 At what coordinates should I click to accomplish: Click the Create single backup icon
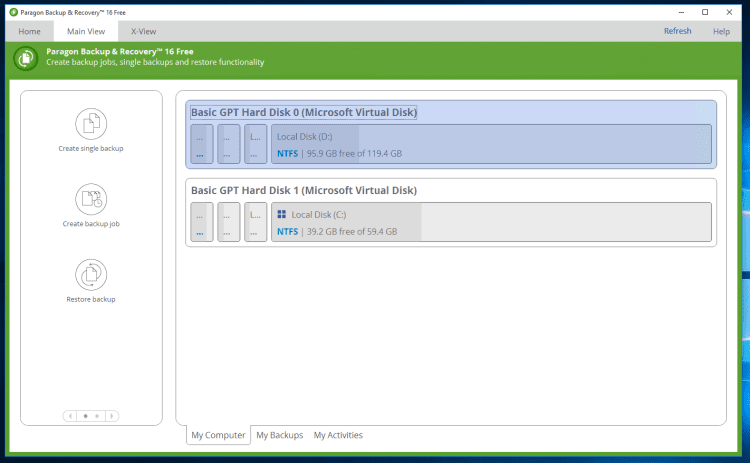click(x=91, y=124)
